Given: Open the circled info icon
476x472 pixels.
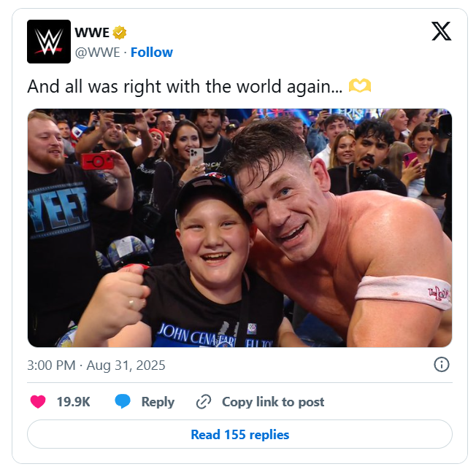Looking at the screenshot, I should (x=441, y=365).
